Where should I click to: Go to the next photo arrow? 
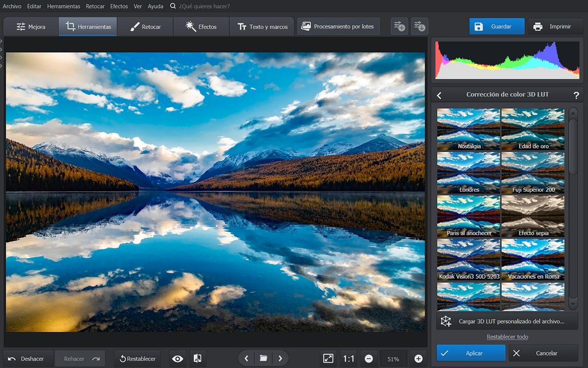(x=280, y=359)
